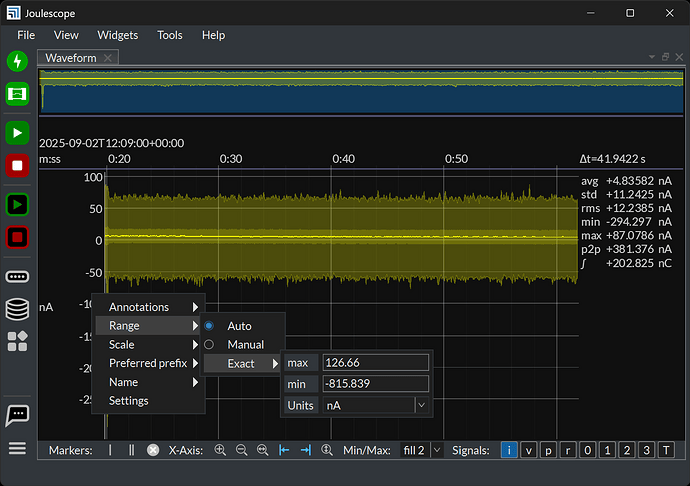This screenshot has width=690, height=486.
Task: Toggle the current signal 'i' button
Action: (509, 451)
